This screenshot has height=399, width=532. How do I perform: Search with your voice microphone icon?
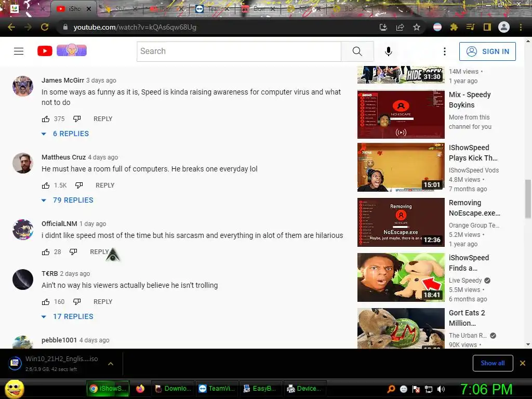point(389,51)
